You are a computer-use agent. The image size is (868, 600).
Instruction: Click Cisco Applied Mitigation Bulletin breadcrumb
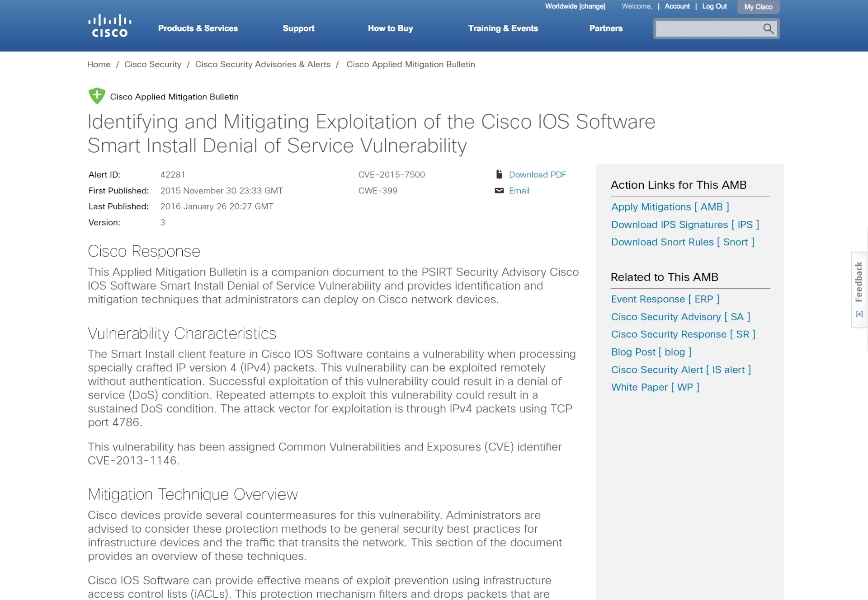(x=410, y=64)
